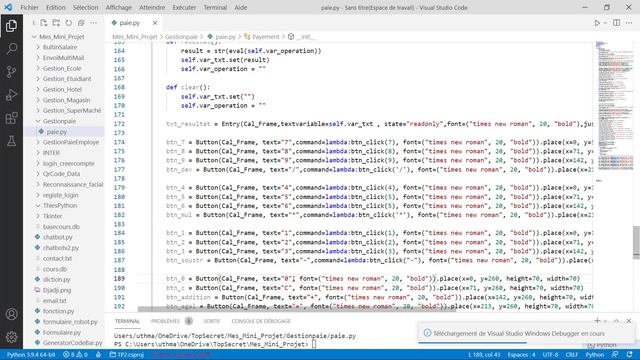The width and height of the screenshot is (640, 360).
Task: Click the errors and warnings status indicator
Action: pos(75,355)
